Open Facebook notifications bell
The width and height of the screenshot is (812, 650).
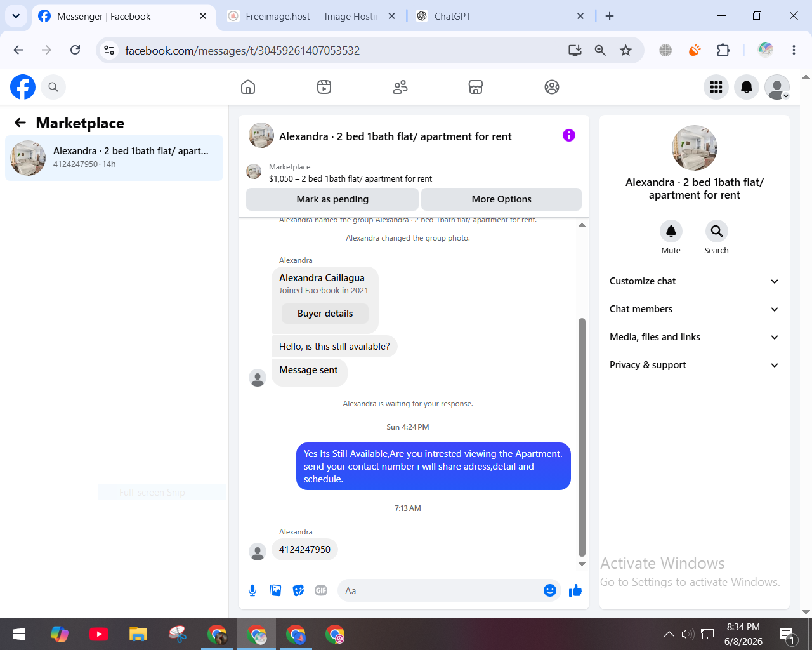tap(747, 87)
